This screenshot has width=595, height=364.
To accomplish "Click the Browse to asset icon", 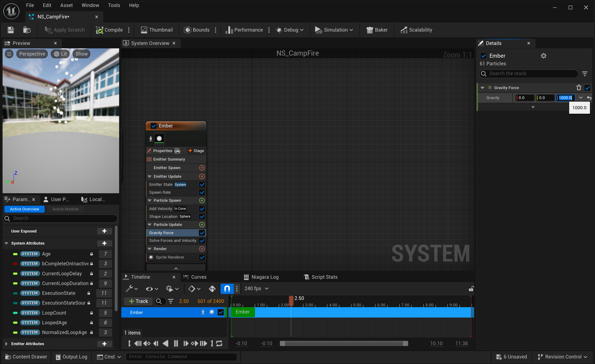I will pyautogui.click(x=27, y=30).
